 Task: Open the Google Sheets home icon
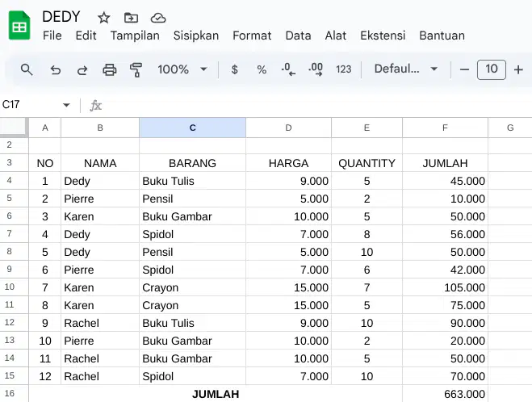tap(19, 26)
